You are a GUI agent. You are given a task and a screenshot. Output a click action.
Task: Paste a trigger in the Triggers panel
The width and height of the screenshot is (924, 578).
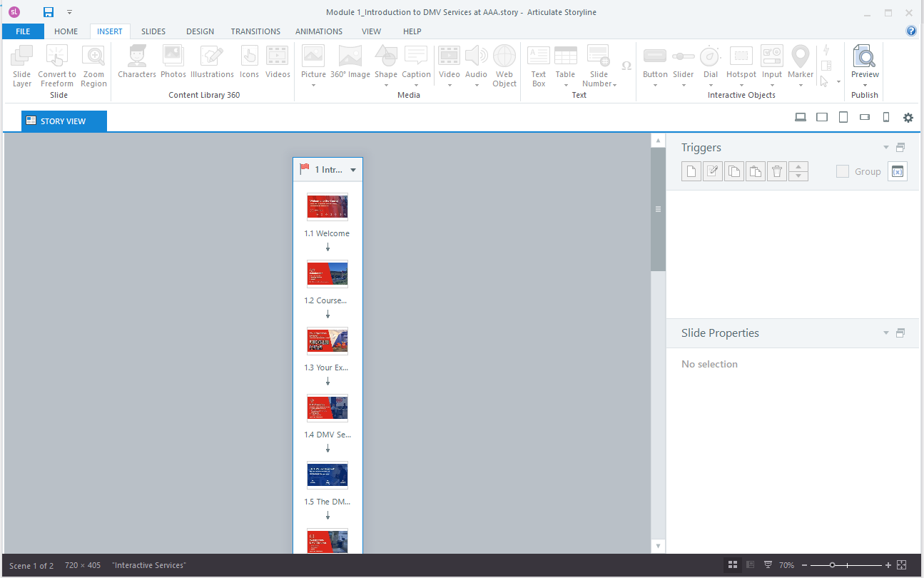[x=755, y=171]
